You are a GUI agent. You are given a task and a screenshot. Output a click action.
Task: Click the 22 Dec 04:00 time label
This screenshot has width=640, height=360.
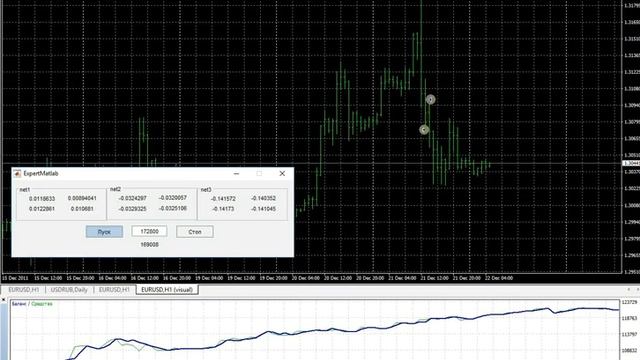pyautogui.click(x=499, y=278)
